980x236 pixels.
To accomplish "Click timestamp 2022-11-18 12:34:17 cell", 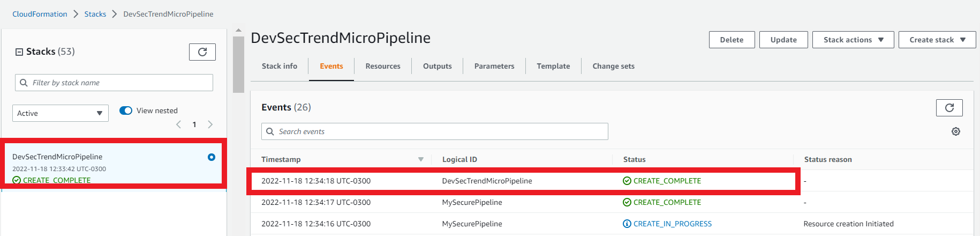I will 316,202.
